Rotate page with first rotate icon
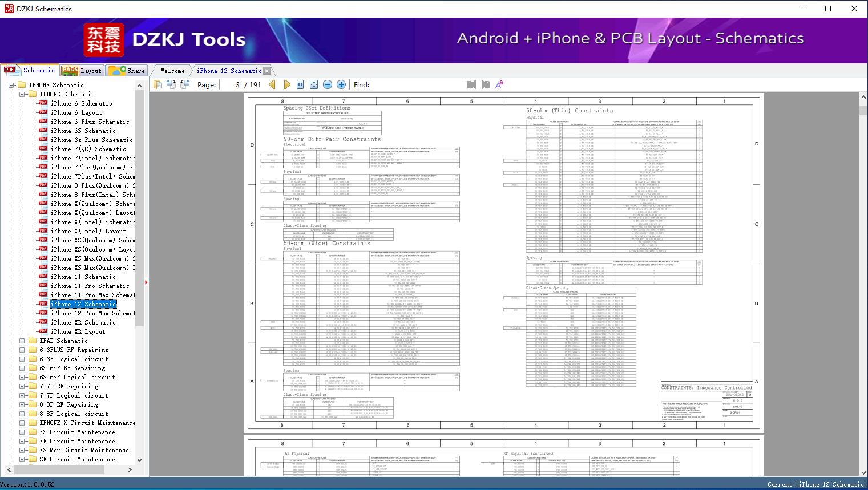Viewport: 868px width, 490px height. pyautogui.click(x=171, y=84)
